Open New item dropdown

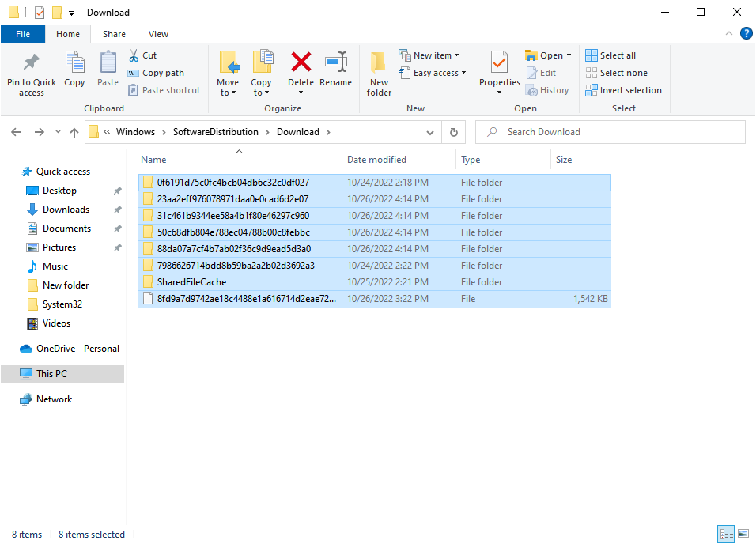coord(429,55)
